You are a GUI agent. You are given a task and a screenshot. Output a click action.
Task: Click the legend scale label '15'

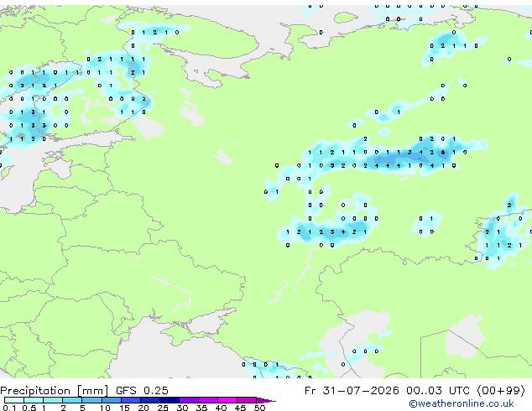pos(124,408)
